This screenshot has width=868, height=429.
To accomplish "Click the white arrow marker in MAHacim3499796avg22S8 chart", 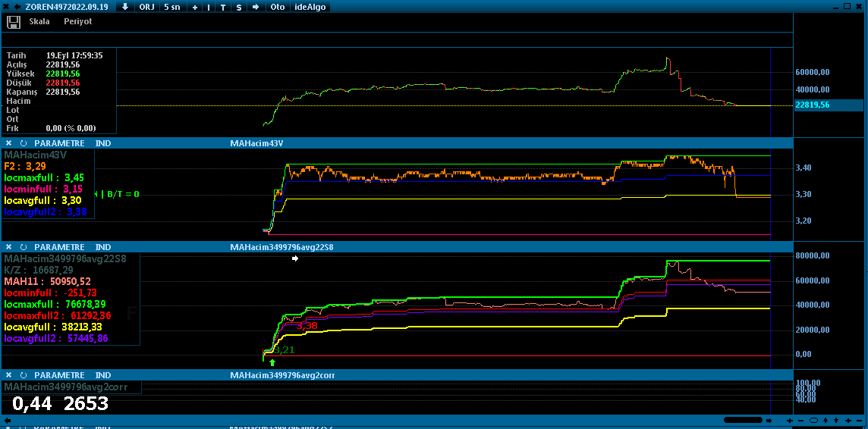I will (295, 258).
